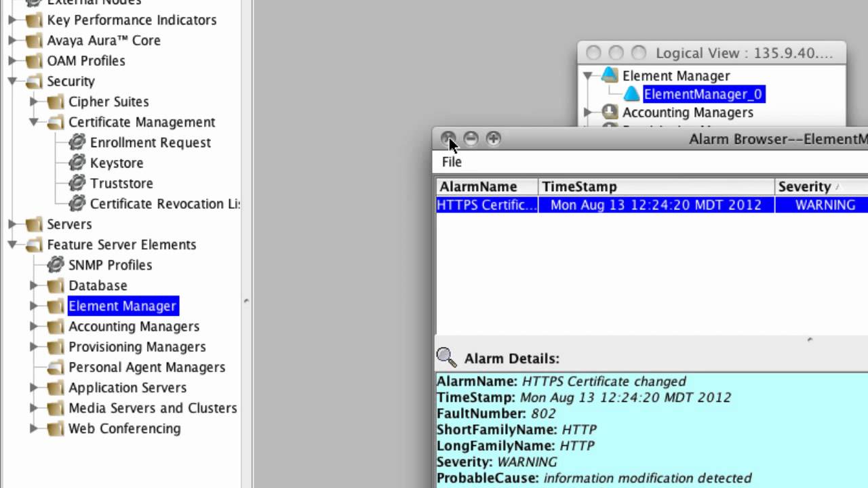The image size is (868, 488).
Task: Collapse the Feature Server Elements node
Action: (x=12, y=245)
